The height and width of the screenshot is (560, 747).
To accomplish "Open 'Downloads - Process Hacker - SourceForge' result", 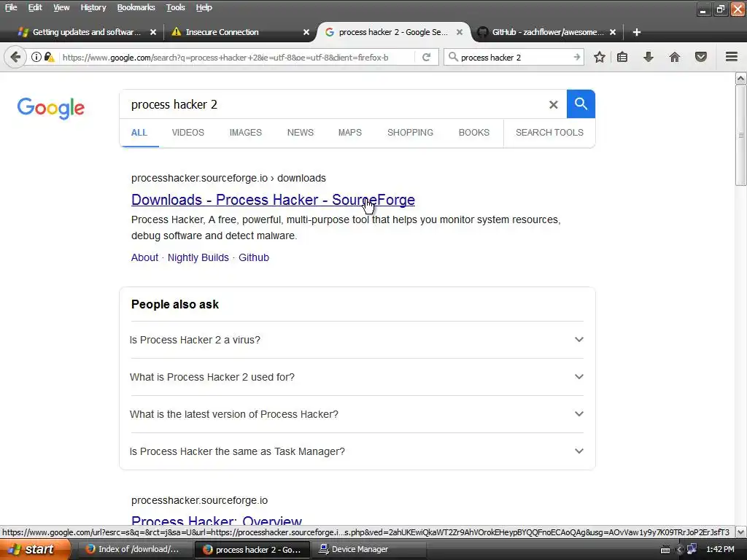I will coord(273,200).
